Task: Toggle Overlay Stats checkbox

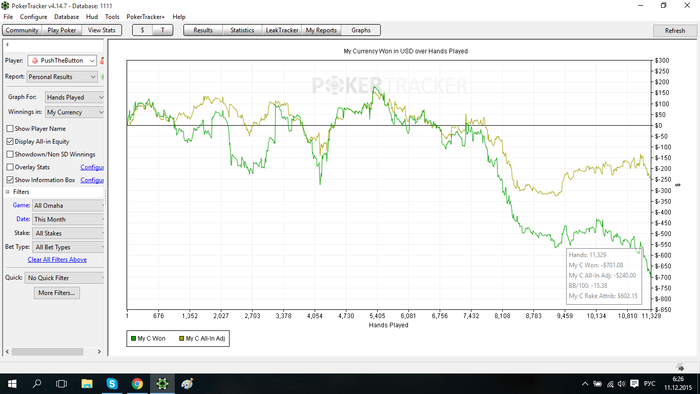Action: [10, 167]
